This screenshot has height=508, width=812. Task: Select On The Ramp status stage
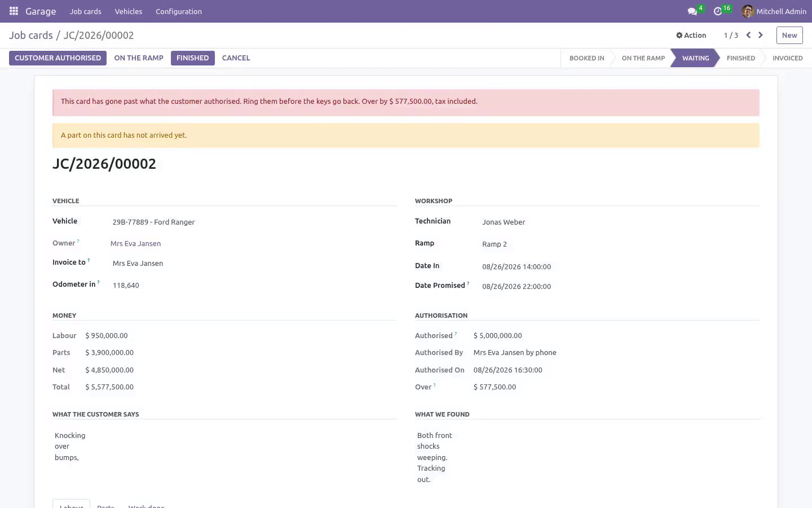(x=643, y=58)
